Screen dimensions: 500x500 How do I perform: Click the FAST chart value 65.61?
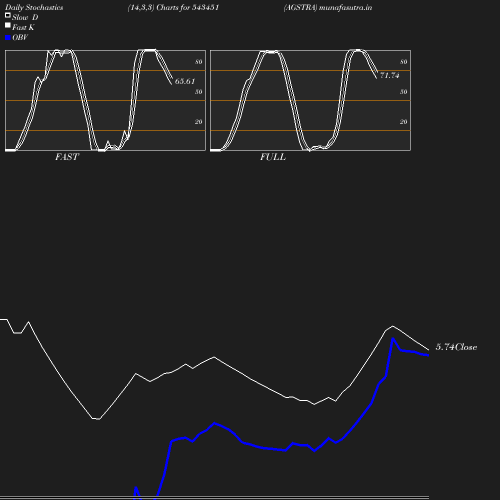pos(185,81)
